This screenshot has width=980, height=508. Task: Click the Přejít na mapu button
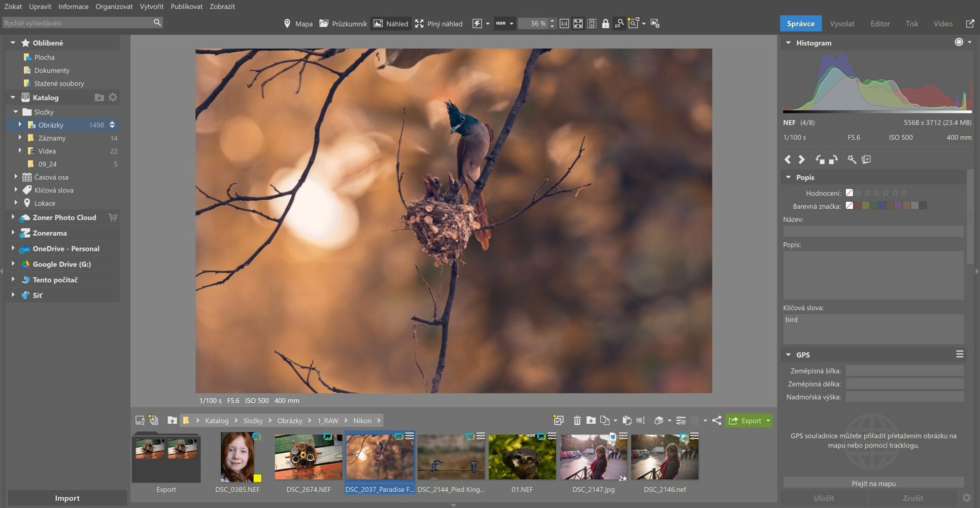click(x=873, y=483)
